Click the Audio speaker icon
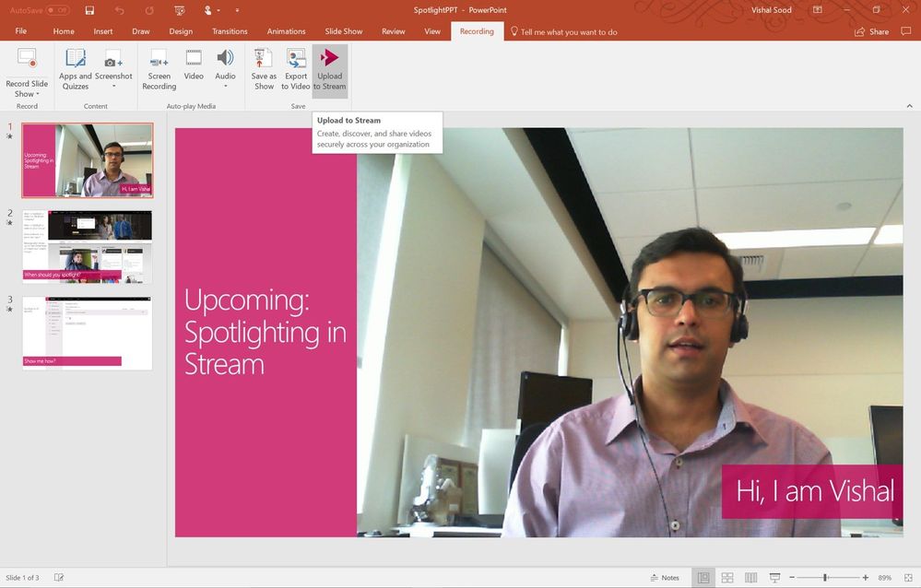 pyautogui.click(x=225, y=58)
